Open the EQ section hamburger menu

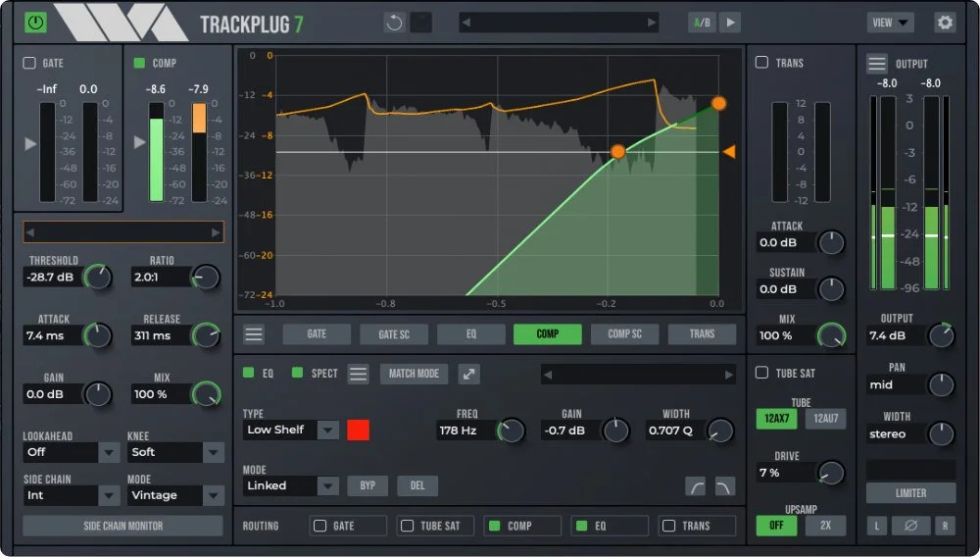[x=358, y=374]
